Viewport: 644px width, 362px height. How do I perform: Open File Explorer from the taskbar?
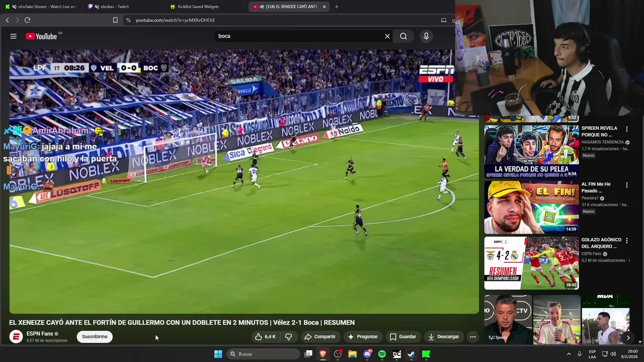[352, 354]
